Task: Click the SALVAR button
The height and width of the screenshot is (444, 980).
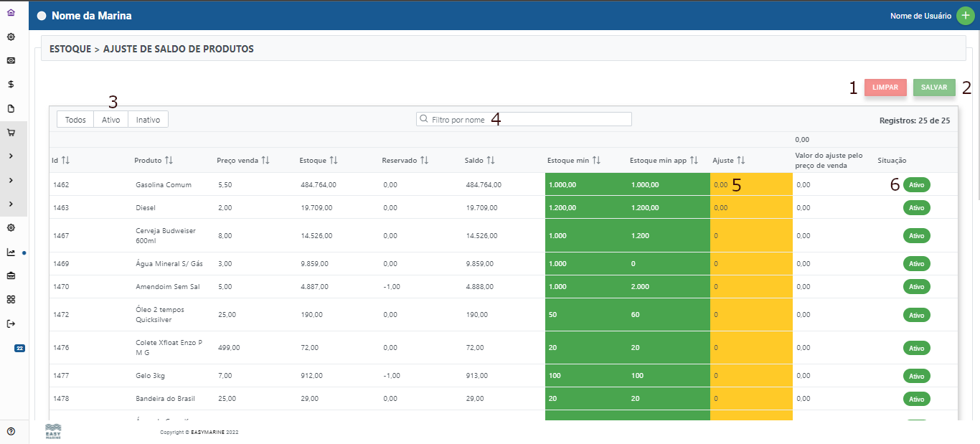Action: tap(933, 88)
